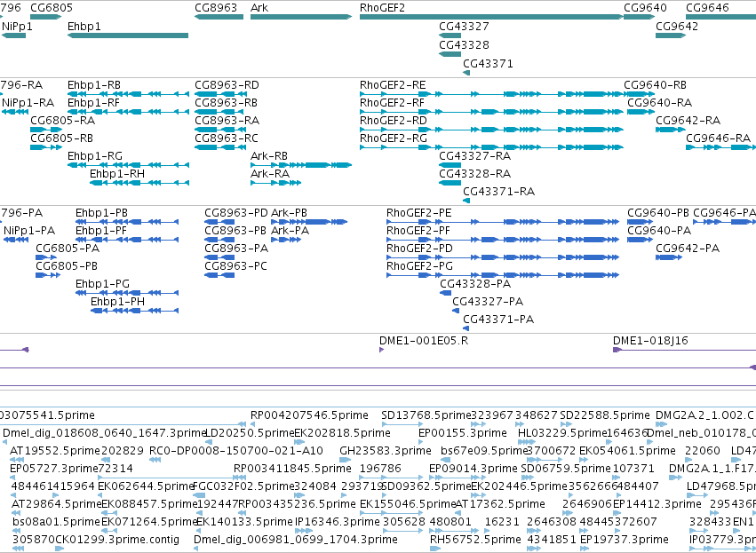Select the CG43328-RA transcript label
This screenshot has width=756, height=553.
pos(475,173)
